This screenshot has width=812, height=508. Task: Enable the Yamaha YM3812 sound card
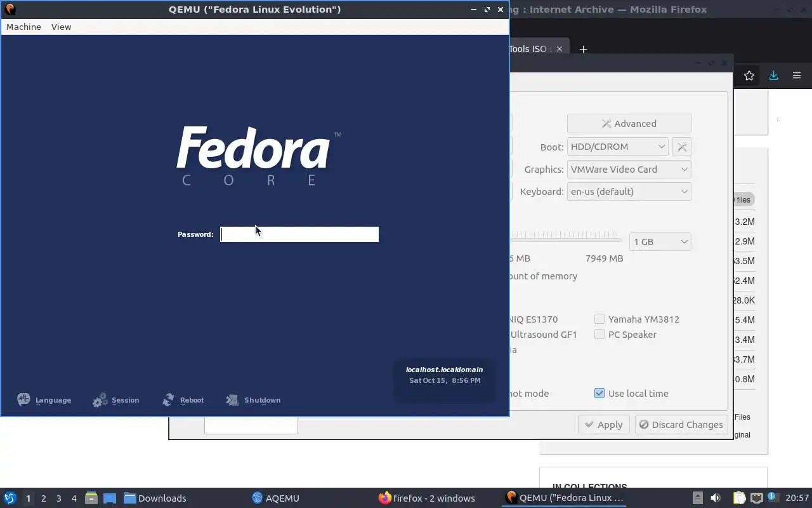coord(599,319)
